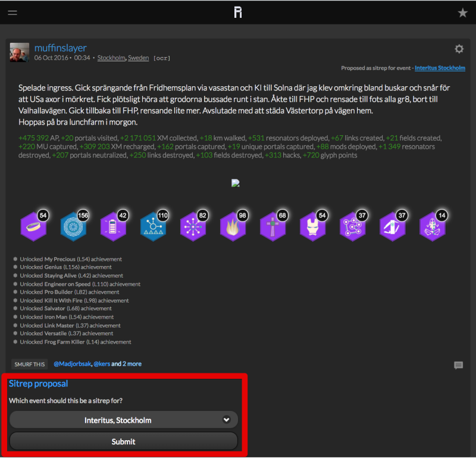This screenshot has height=458, width=476.
Task: Click 'Hoppas på bra lunchfarm i morgon.' line
Action: coord(78,122)
